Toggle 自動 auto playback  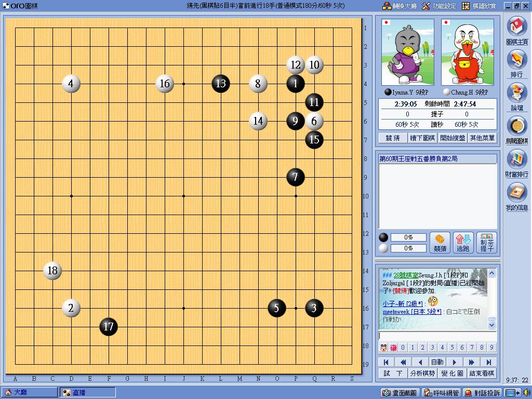point(437,362)
